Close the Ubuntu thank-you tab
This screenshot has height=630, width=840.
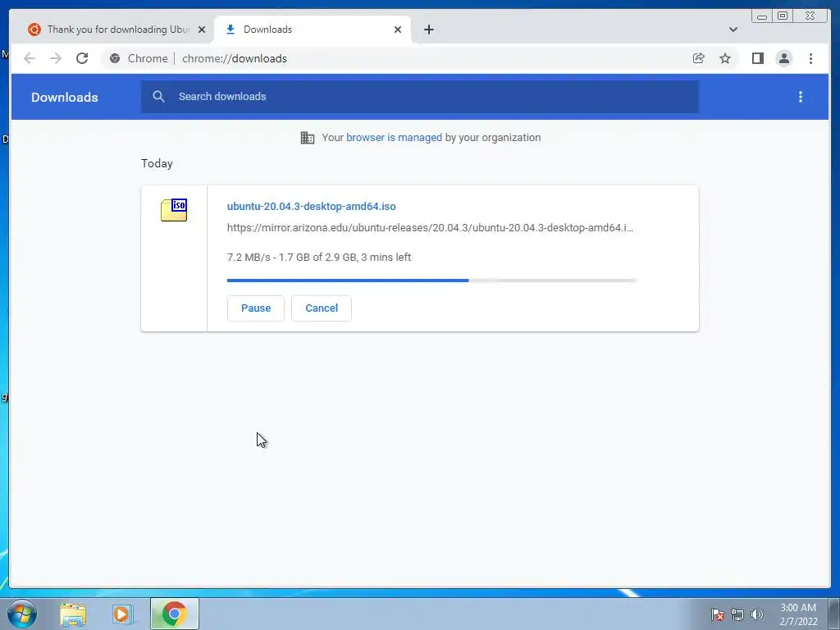click(x=202, y=30)
